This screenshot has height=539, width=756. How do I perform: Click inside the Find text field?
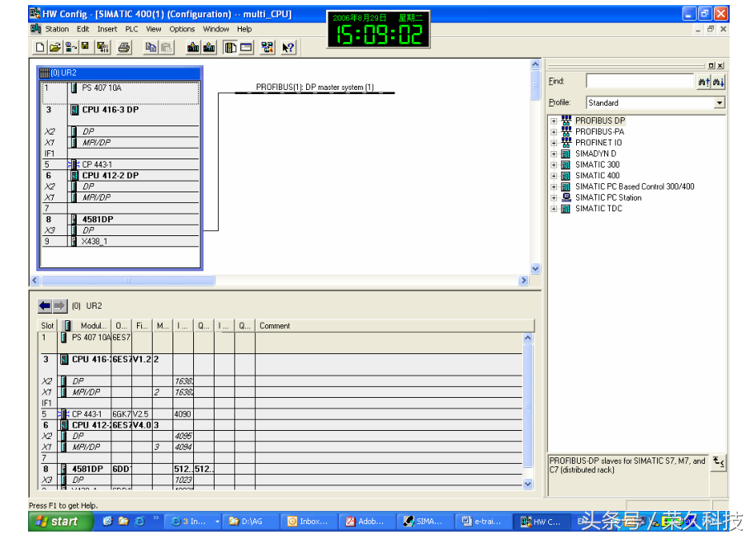point(640,82)
